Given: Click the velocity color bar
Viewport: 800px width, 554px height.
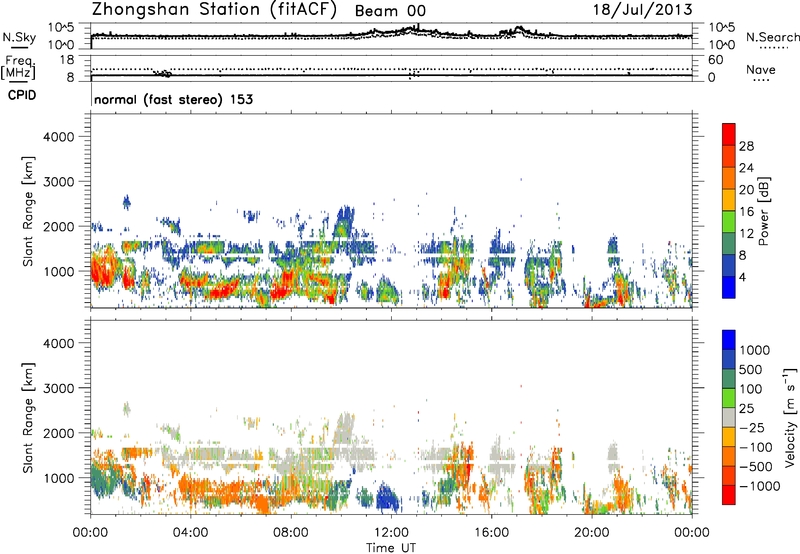Looking at the screenshot, I should pyautogui.click(x=729, y=417).
